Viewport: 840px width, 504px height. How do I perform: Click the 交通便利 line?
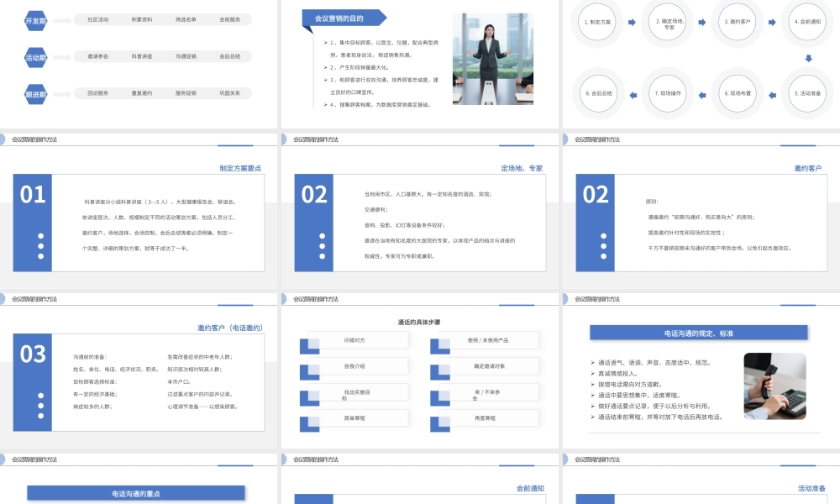(x=376, y=210)
